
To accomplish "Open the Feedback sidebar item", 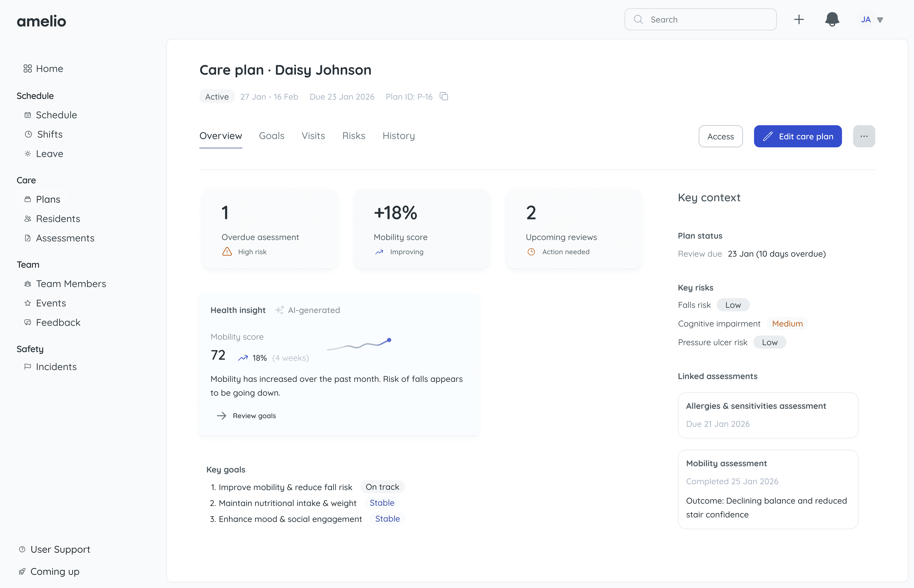I will coord(58,323).
